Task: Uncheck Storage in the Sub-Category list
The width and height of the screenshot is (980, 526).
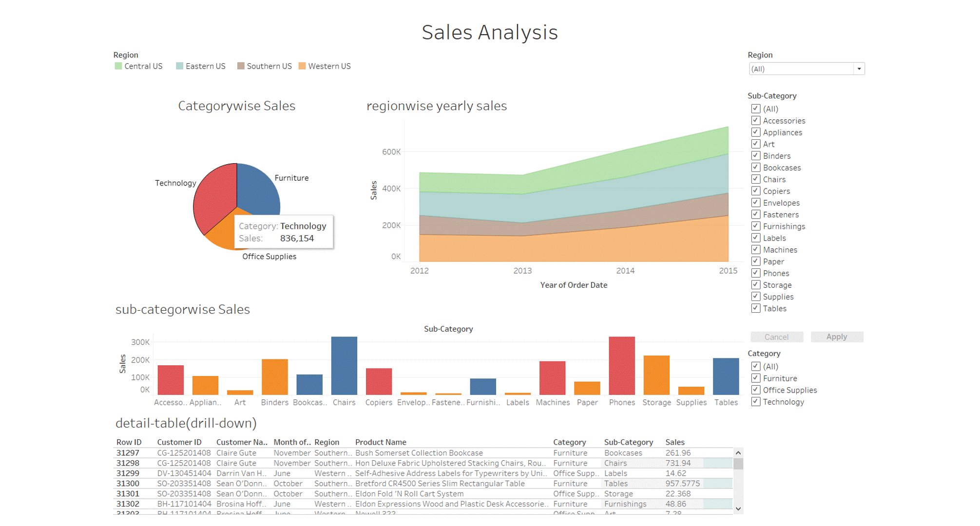Action: (x=755, y=284)
